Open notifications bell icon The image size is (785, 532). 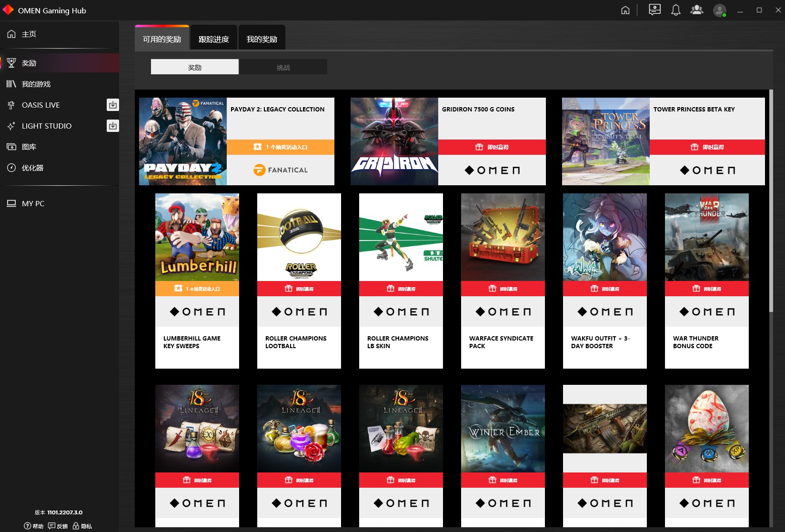(x=676, y=10)
